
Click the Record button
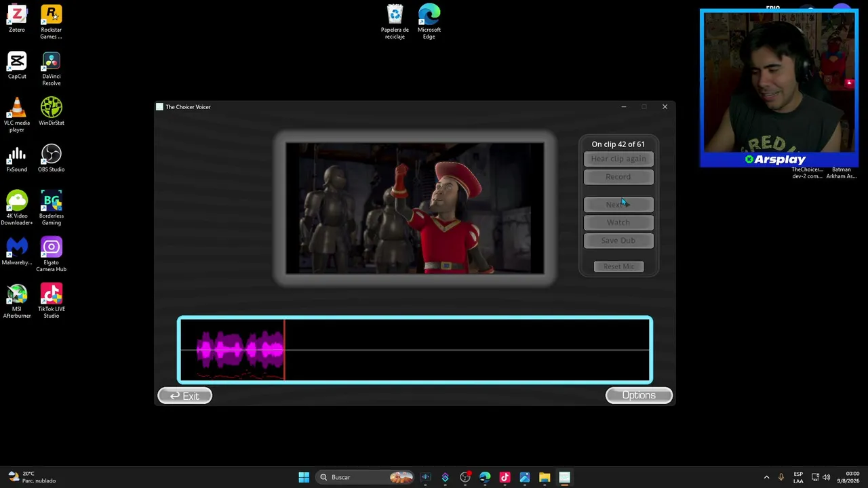[x=618, y=177]
